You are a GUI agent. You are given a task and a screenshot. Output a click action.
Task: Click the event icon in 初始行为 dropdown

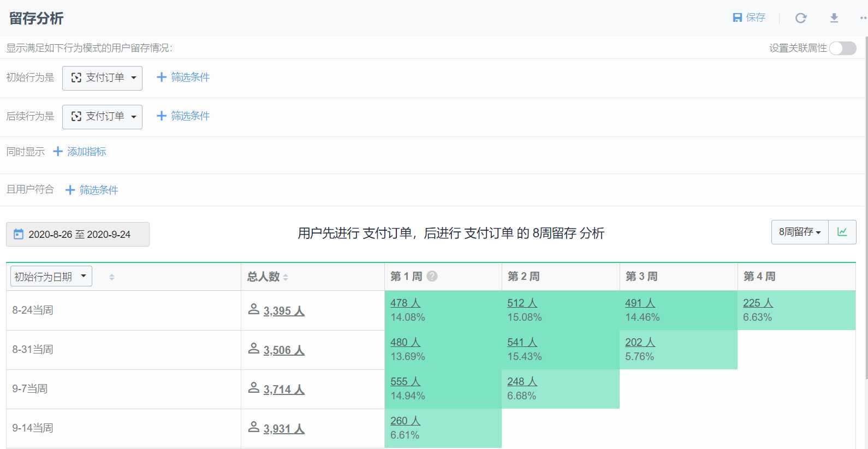76,78
